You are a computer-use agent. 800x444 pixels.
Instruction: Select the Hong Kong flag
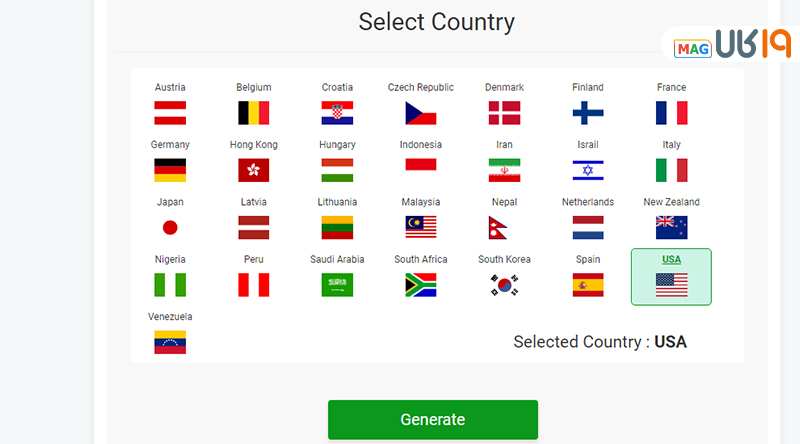point(253,170)
